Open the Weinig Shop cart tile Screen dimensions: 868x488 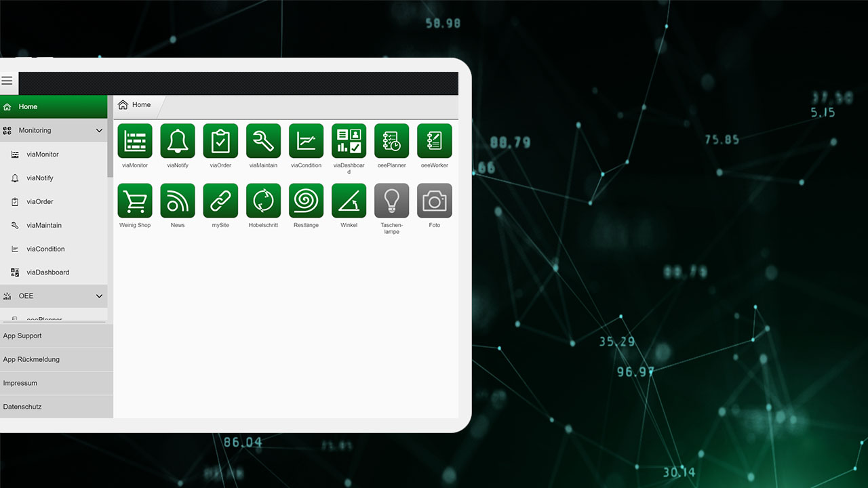pyautogui.click(x=135, y=201)
